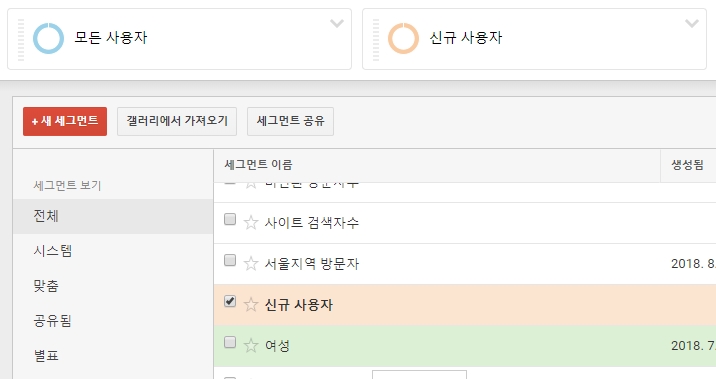Open the 모든 사용자 card dropdown arrow
This screenshot has width=716, height=379.
tap(337, 23)
